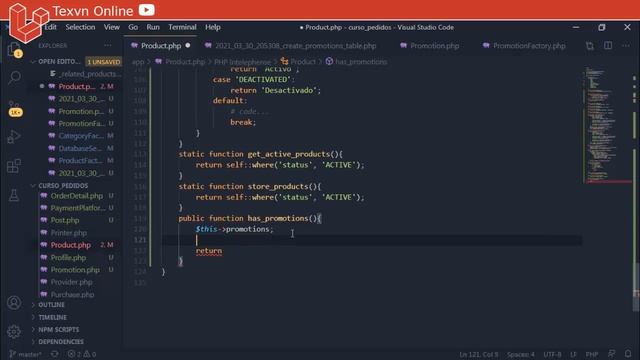Viewport: 640px width, 360px height.
Task: Open the Manage gear icon
Action: point(14,331)
